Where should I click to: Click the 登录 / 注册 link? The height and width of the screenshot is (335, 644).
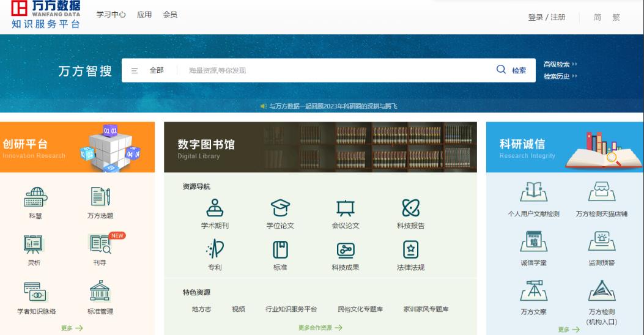click(547, 17)
